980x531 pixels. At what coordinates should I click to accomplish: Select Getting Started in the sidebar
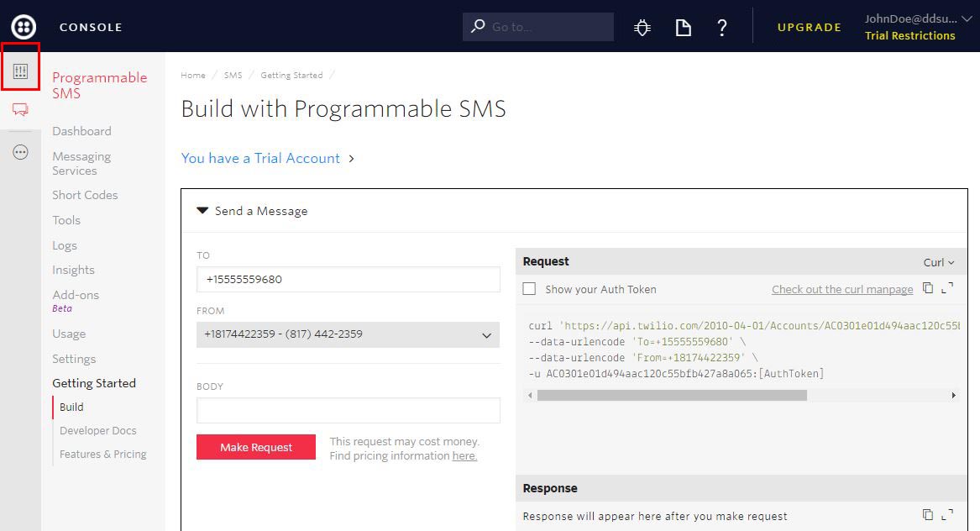coord(94,383)
